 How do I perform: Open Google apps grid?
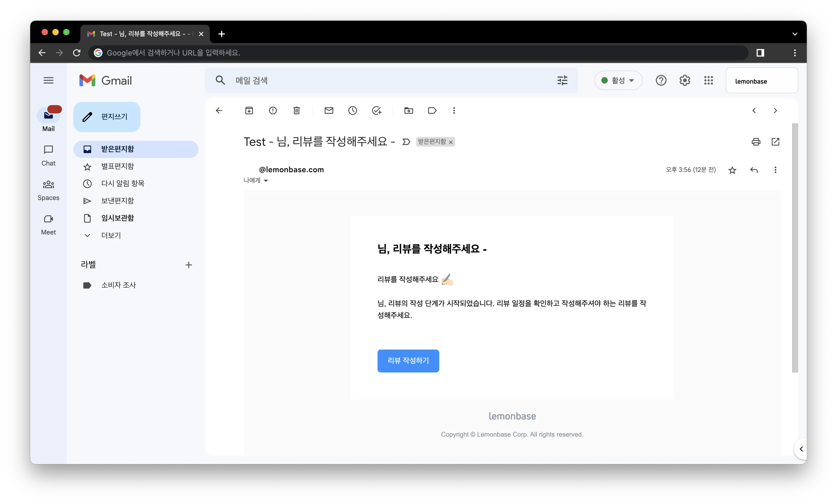(708, 81)
